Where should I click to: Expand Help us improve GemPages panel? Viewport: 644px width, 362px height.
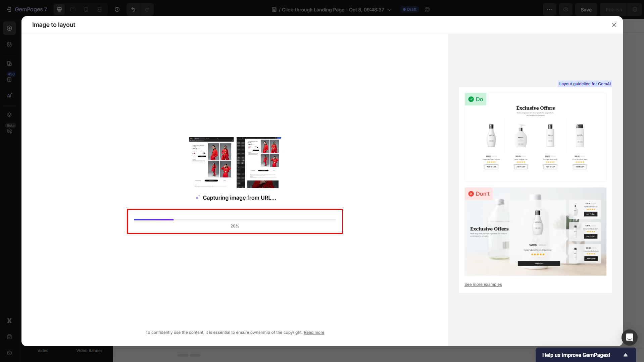click(626, 355)
